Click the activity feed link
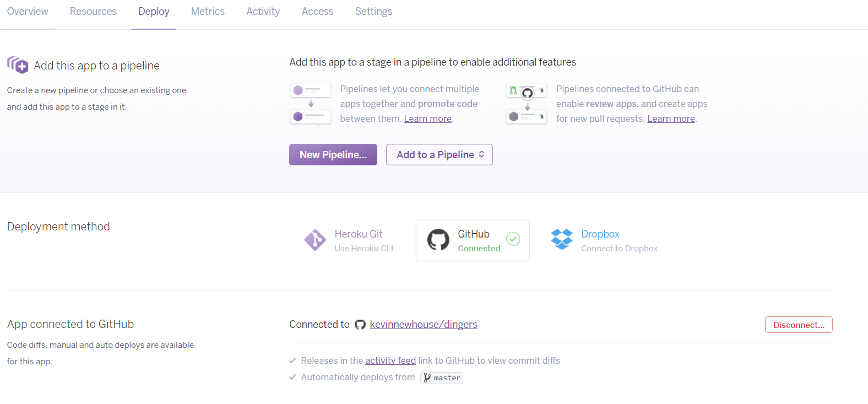 (x=390, y=360)
